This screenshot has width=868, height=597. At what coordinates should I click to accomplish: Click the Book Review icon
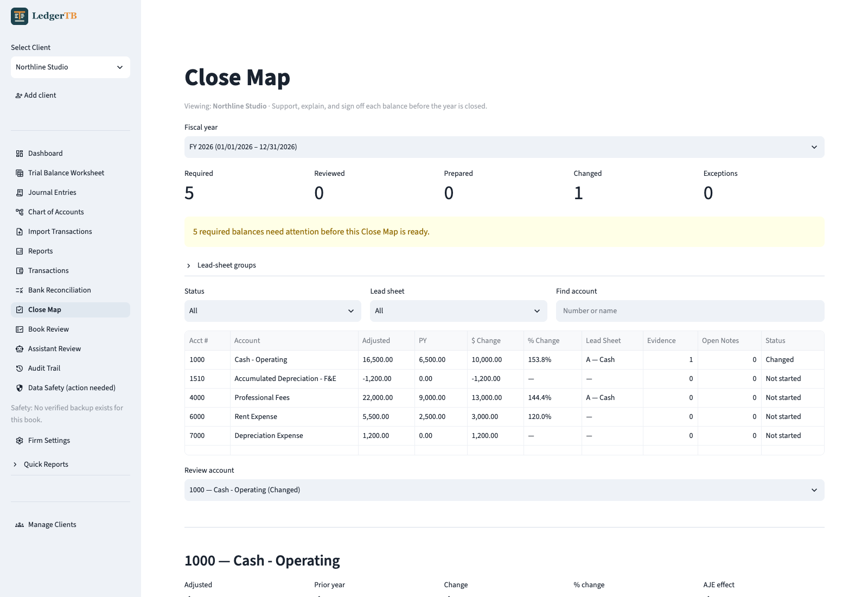click(x=20, y=329)
